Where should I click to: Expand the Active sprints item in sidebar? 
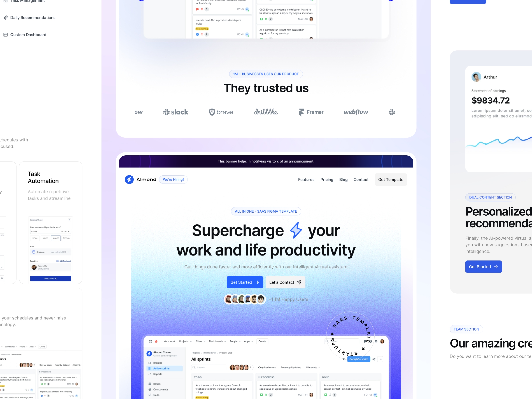click(x=161, y=368)
